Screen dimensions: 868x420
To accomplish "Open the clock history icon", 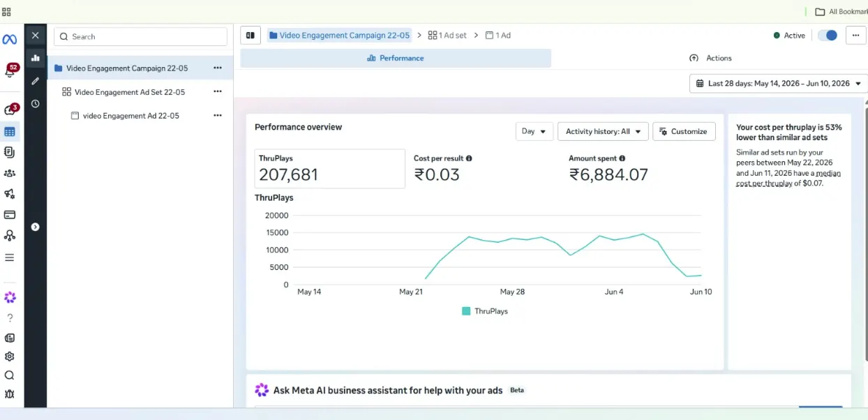I will [x=36, y=104].
